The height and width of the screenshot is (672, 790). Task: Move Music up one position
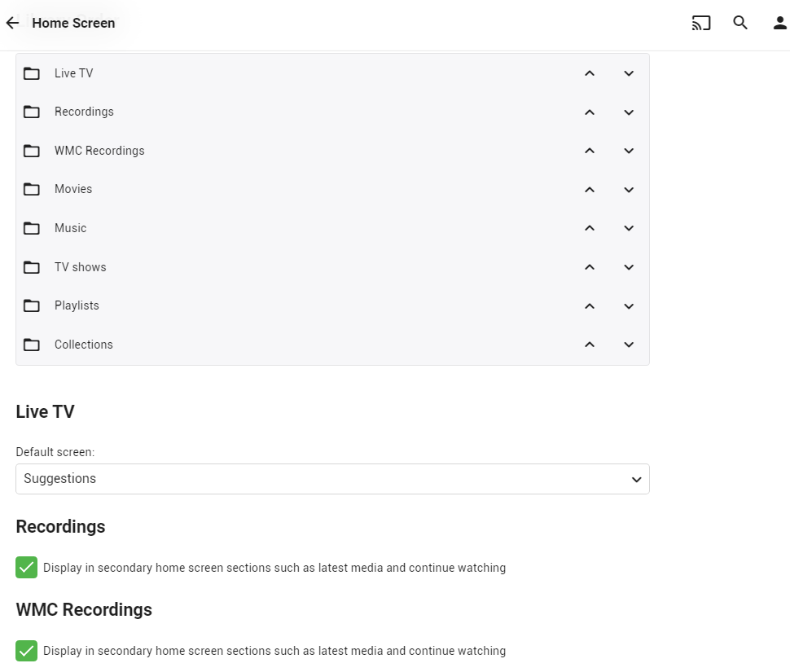590,228
